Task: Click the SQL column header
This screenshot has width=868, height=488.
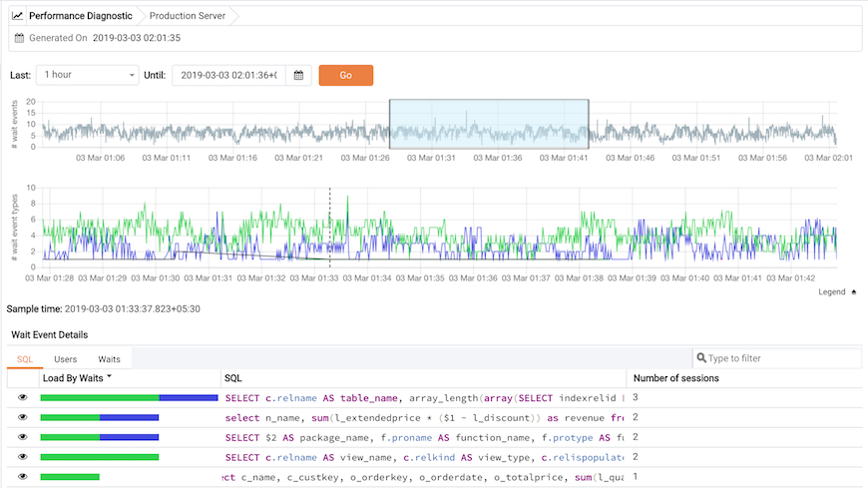Action: (x=233, y=378)
